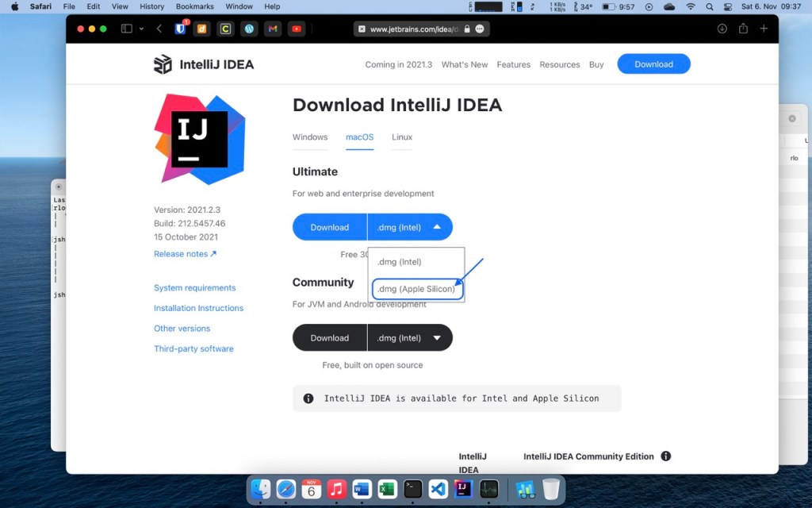Open Terminal from the Dock
This screenshot has width=812, height=508.
coord(412,490)
